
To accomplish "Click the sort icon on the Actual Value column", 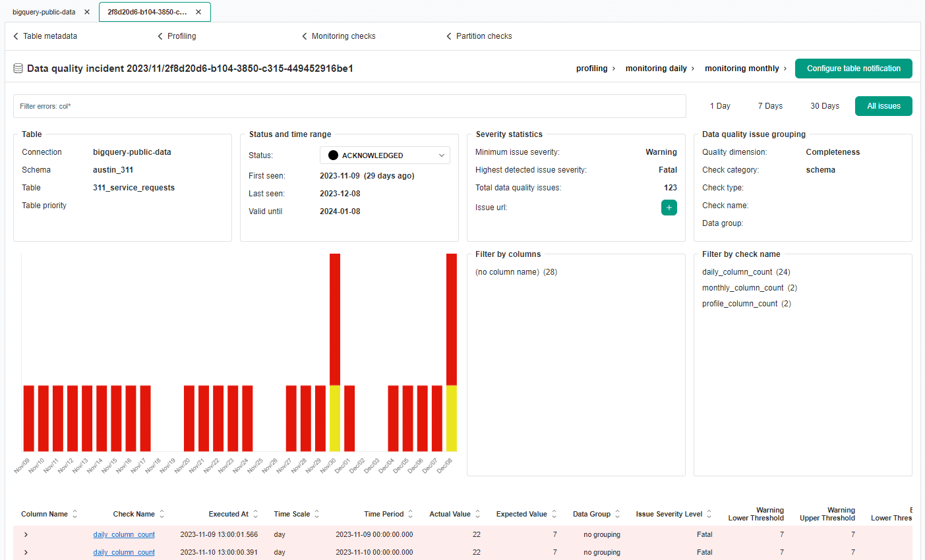I will (x=479, y=514).
